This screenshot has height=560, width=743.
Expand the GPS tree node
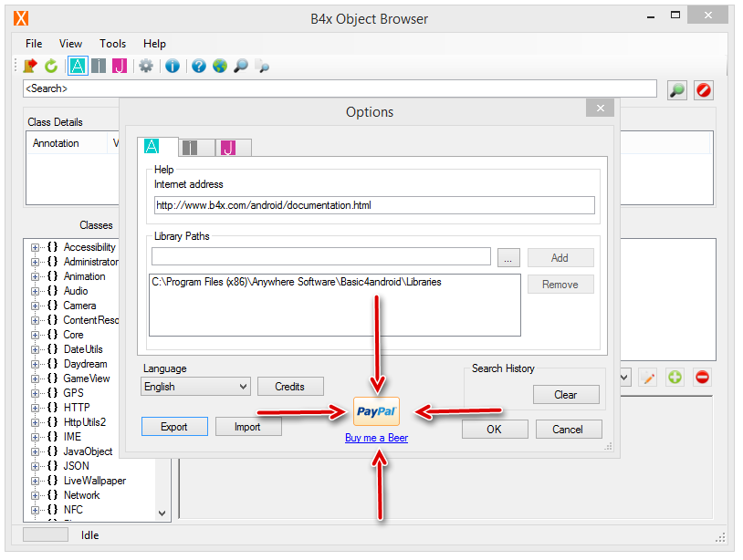tap(35, 393)
